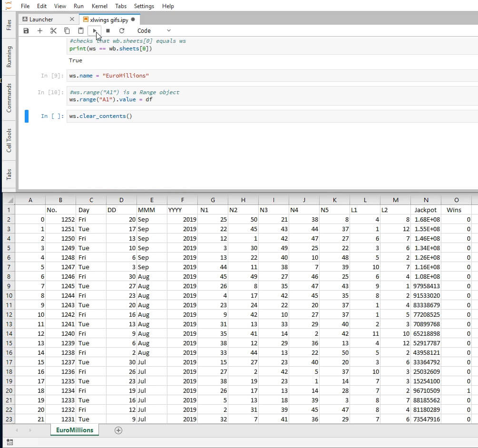Show the Running terminals and kernels panel
The width and height of the screenshot is (478, 448).
click(x=8, y=54)
